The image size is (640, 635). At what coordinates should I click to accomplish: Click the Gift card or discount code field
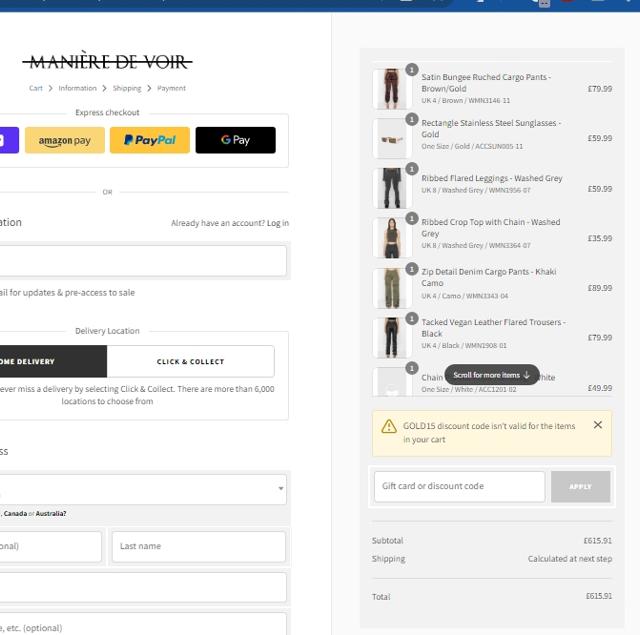[x=460, y=486]
